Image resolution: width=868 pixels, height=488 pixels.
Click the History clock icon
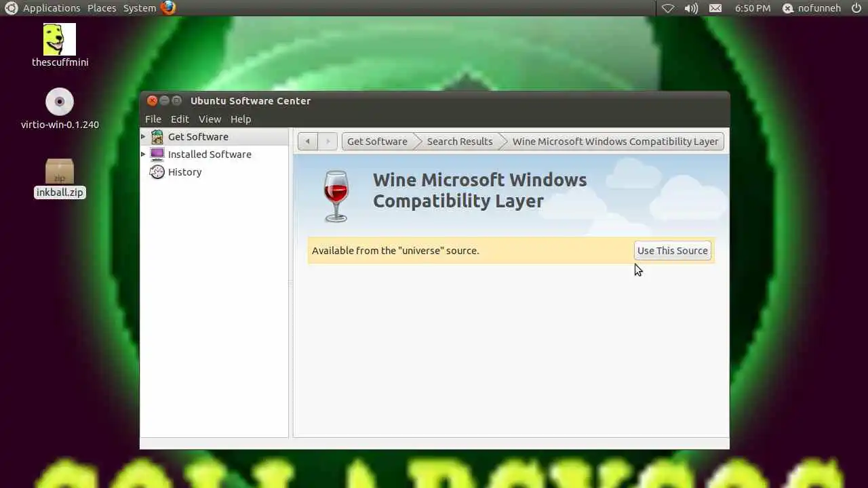tap(157, 172)
